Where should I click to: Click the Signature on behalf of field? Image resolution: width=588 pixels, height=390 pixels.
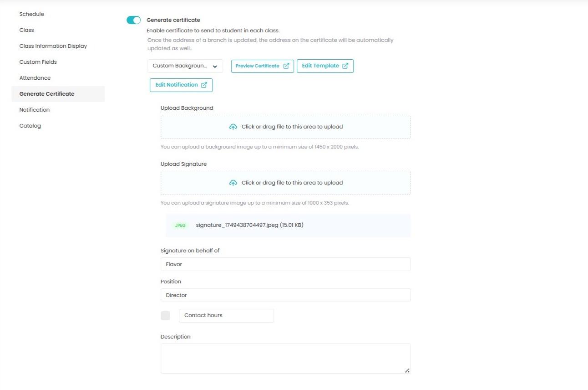click(285, 264)
